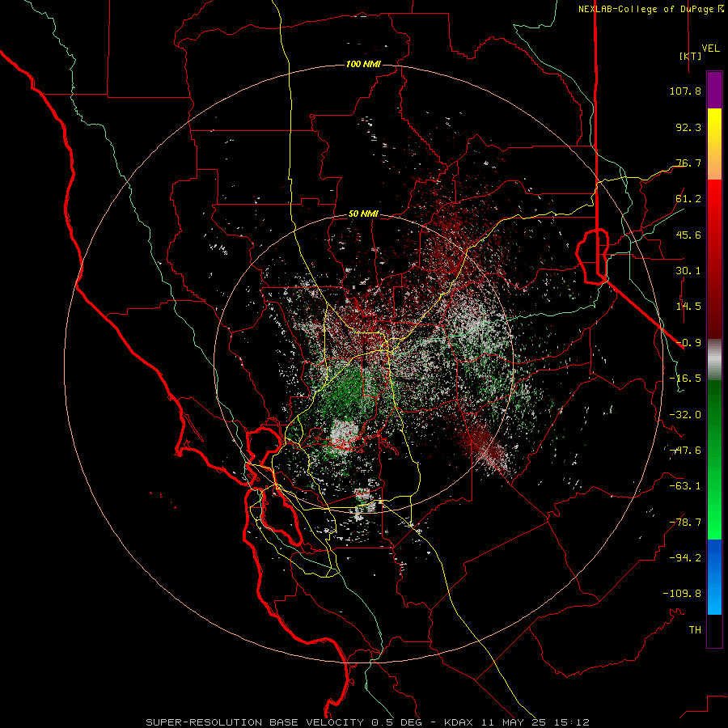Click the green segment of the color bar
The width and height of the screenshot is (728, 728).
tap(714, 459)
